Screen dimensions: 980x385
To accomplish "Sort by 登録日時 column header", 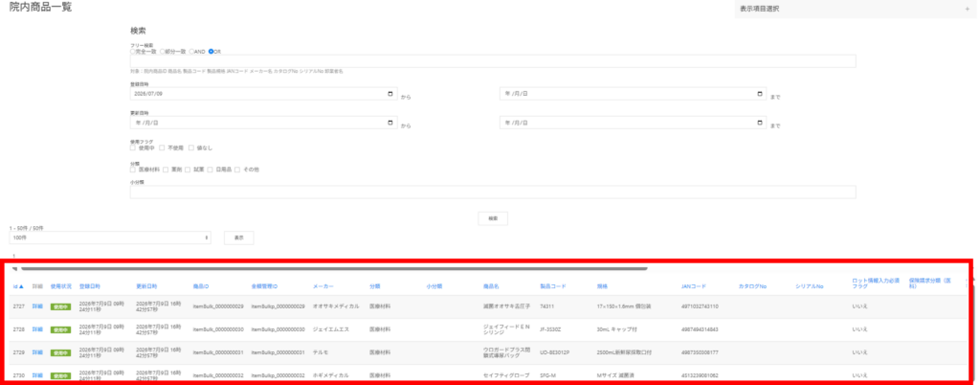I will coord(89,286).
